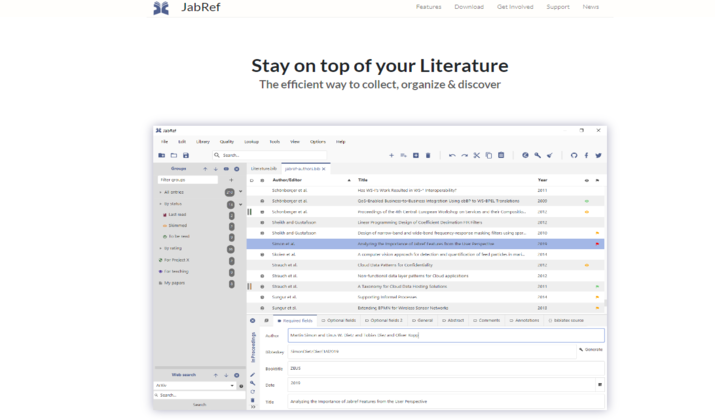Click the globe icon in the toolbar
This screenshot has width=715, height=420.
pos(525,156)
